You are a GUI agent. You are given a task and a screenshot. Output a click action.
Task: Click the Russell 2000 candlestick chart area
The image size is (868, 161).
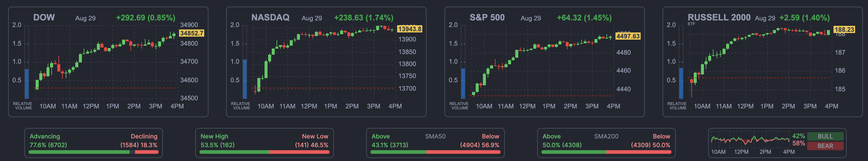(x=760, y=62)
